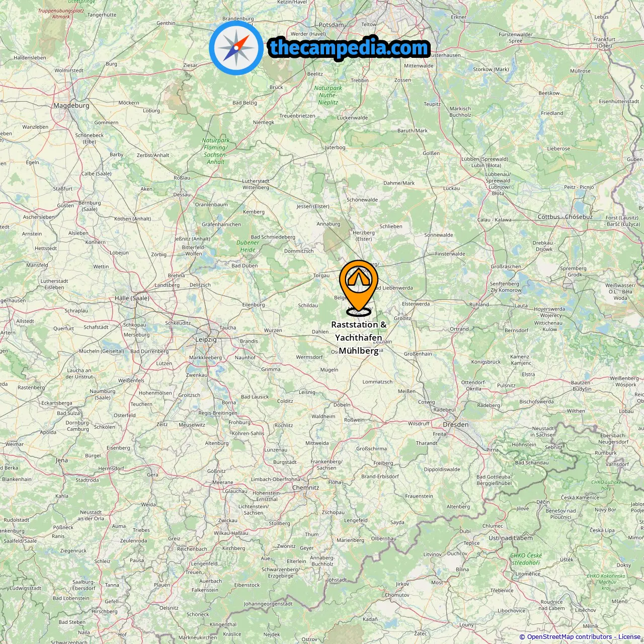Click the License link in the attribution
This screenshot has width=644, height=644.
[629, 637]
